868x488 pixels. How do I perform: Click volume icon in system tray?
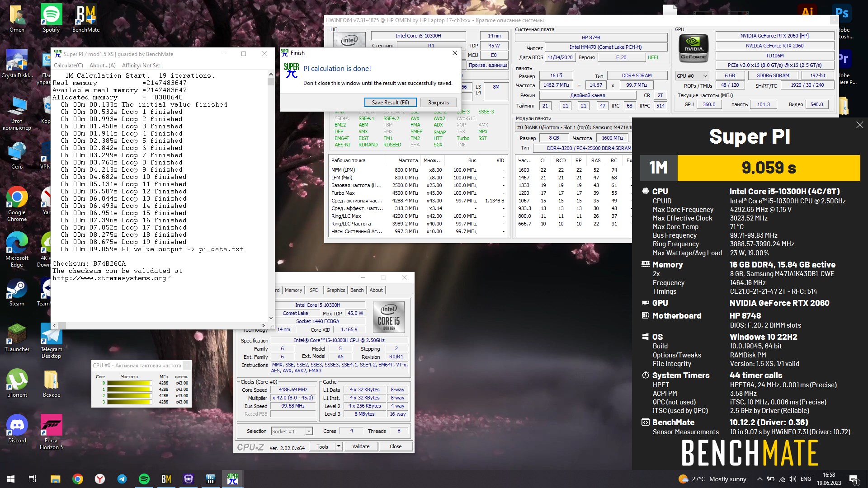tap(793, 479)
